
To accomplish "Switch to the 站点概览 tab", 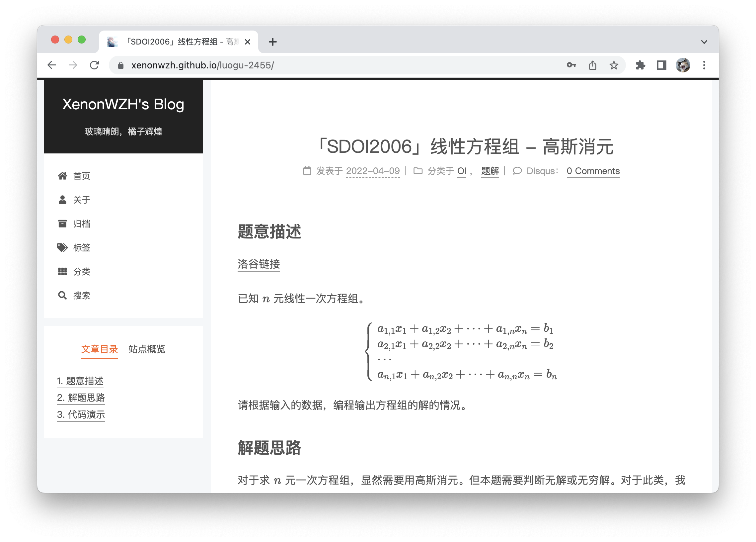I will point(147,350).
